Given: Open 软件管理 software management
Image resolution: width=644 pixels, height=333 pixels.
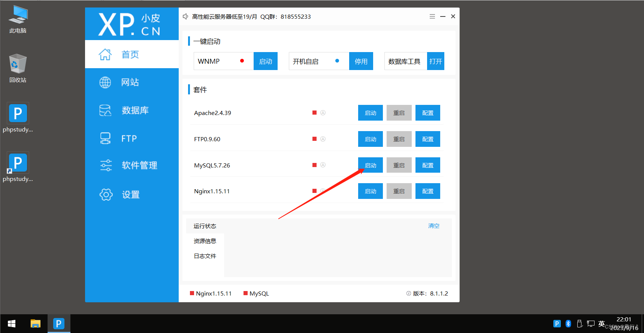Looking at the screenshot, I should point(132,165).
